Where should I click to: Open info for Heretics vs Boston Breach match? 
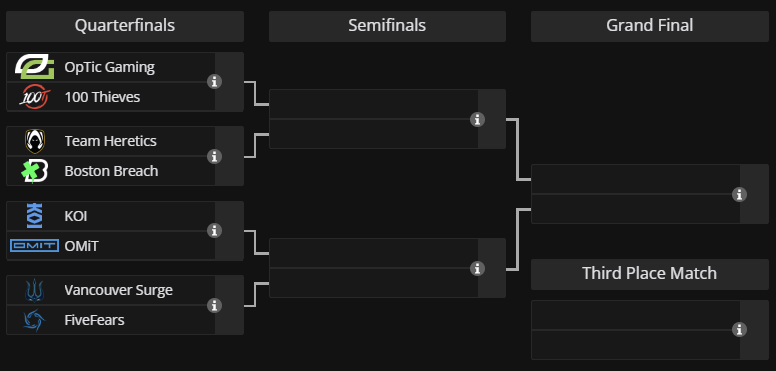(214, 156)
